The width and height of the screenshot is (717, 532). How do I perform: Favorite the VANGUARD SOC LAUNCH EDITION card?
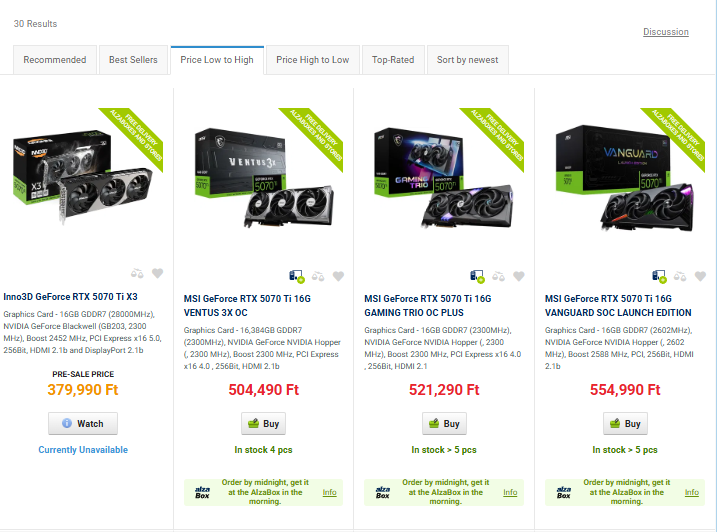pos(700,276)
